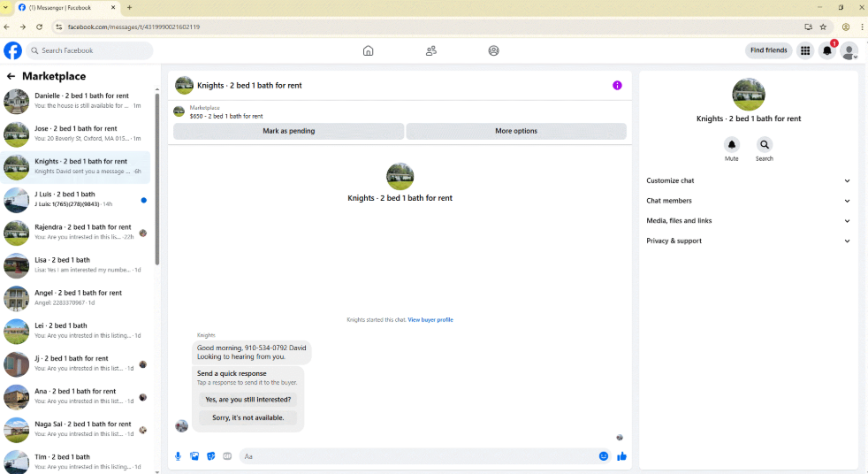Send quick response 'Sorry, it's not available.'

248,417
